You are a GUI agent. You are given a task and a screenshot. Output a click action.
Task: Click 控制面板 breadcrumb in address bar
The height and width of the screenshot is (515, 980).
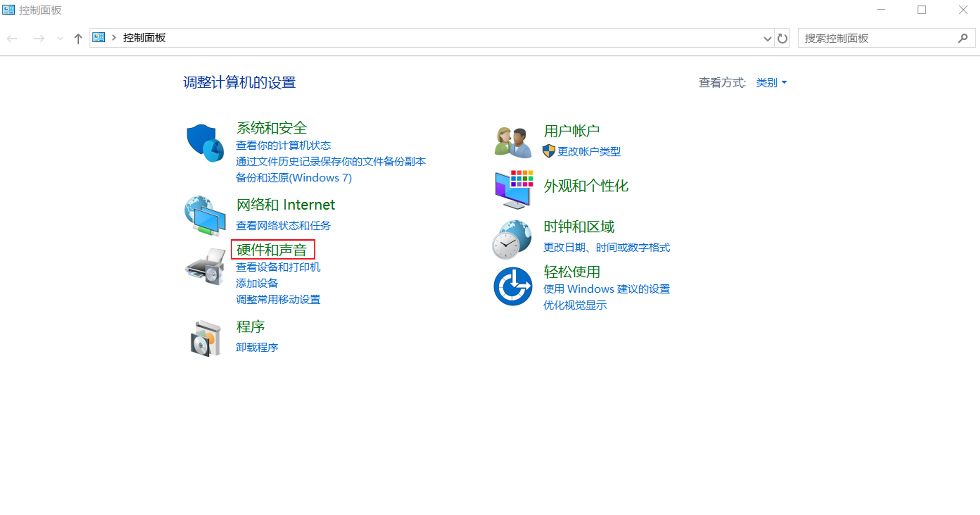[x=144, y=38]
